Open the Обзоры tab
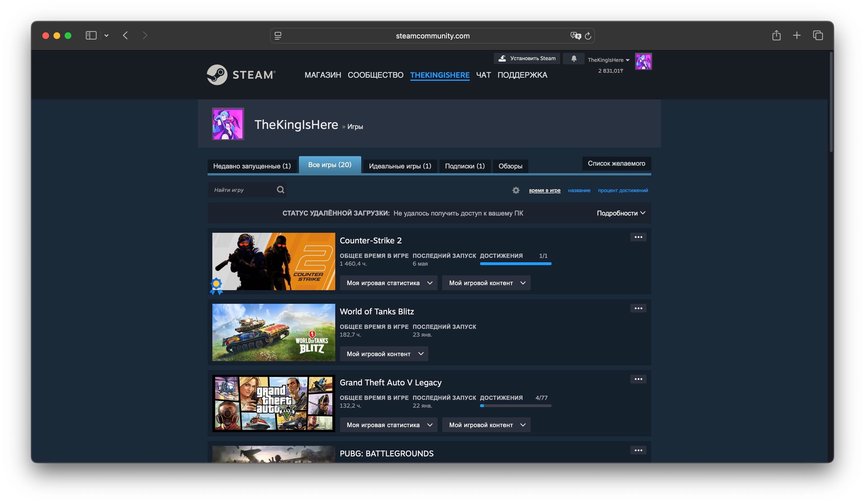 (511, 166)
